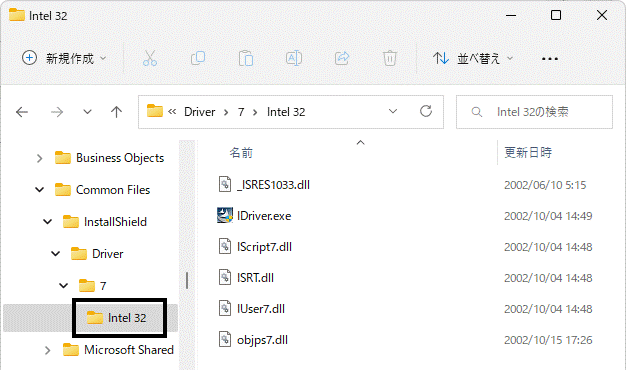Open the three-dots more options menu
Viewport: 626px width, 370px height.
tap(550, 59)
